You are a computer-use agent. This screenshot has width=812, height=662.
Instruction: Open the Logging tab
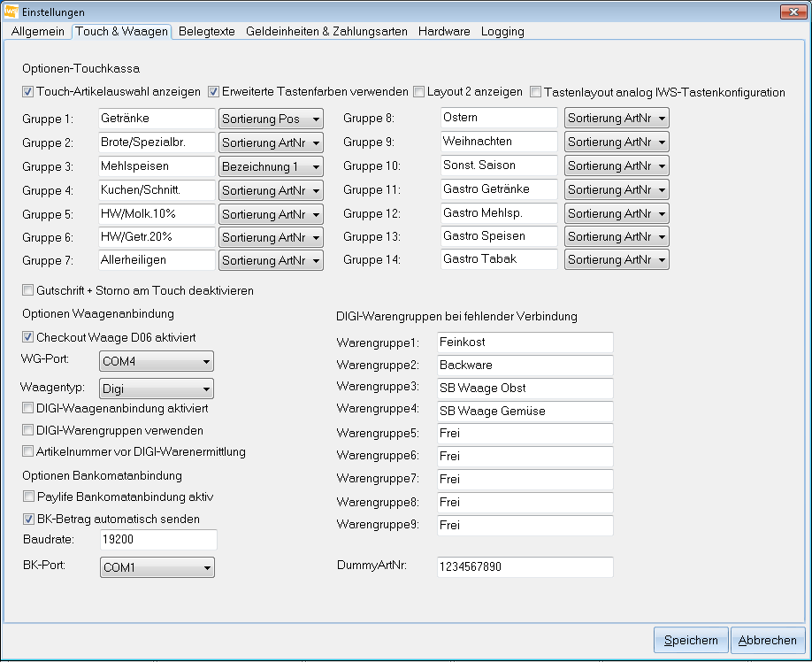coord(502,32)
